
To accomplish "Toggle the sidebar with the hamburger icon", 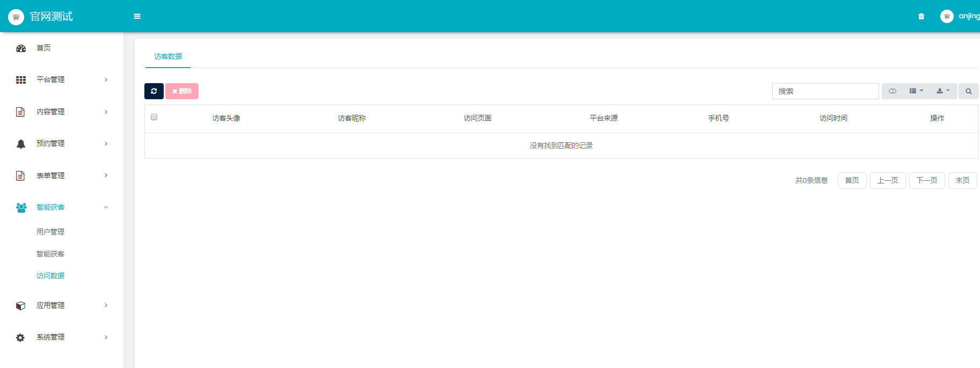I will [x=137, y=17].
